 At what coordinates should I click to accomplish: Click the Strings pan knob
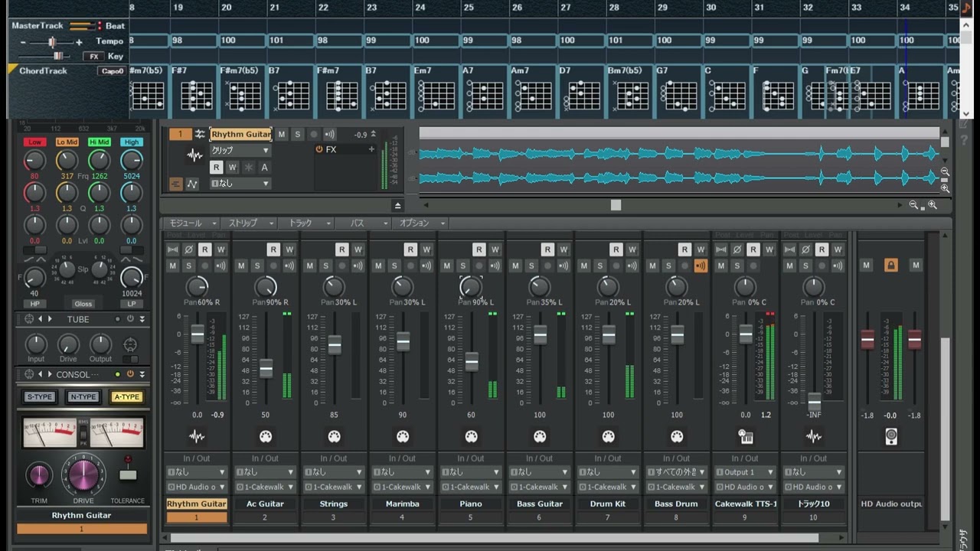(334, 287)
